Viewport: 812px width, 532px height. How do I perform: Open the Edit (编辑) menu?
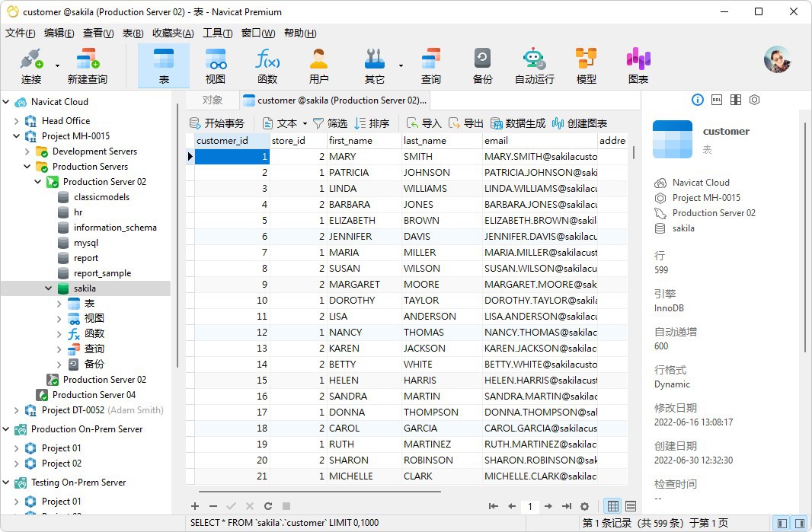pyautogui.click(x=59, y=33)
